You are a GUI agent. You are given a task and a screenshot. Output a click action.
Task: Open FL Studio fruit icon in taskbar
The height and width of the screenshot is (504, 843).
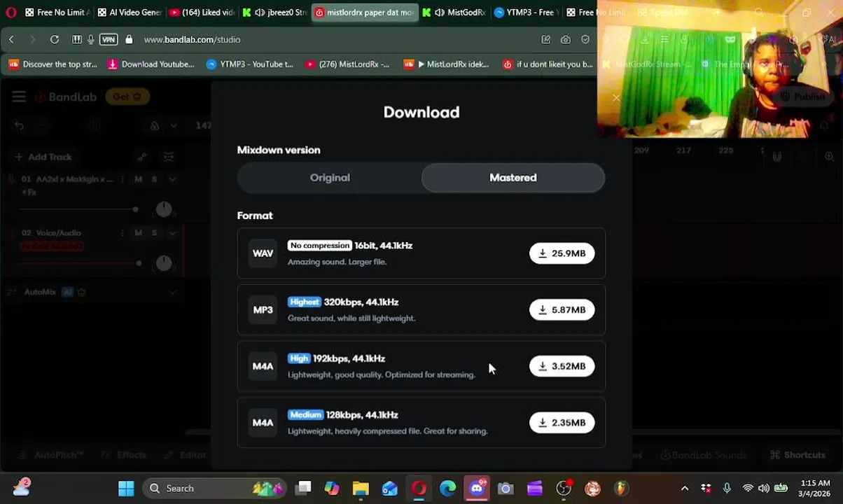(x=621, y=489)
